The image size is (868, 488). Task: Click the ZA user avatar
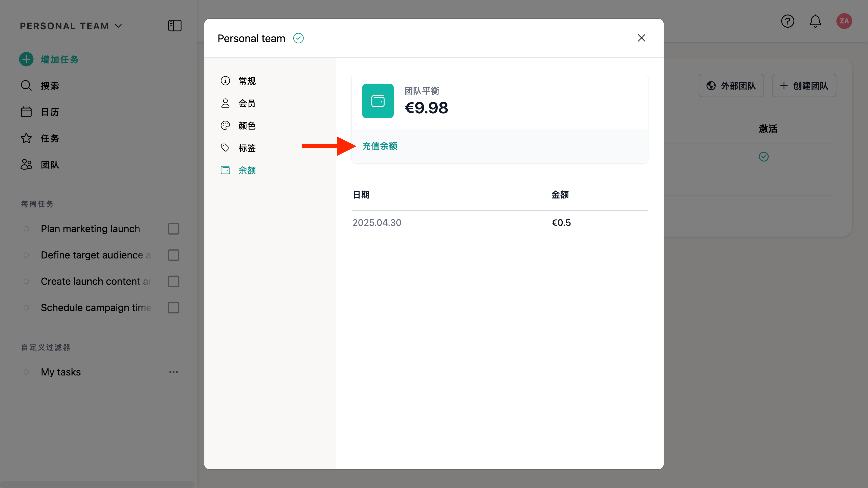(x=844, y=21)
